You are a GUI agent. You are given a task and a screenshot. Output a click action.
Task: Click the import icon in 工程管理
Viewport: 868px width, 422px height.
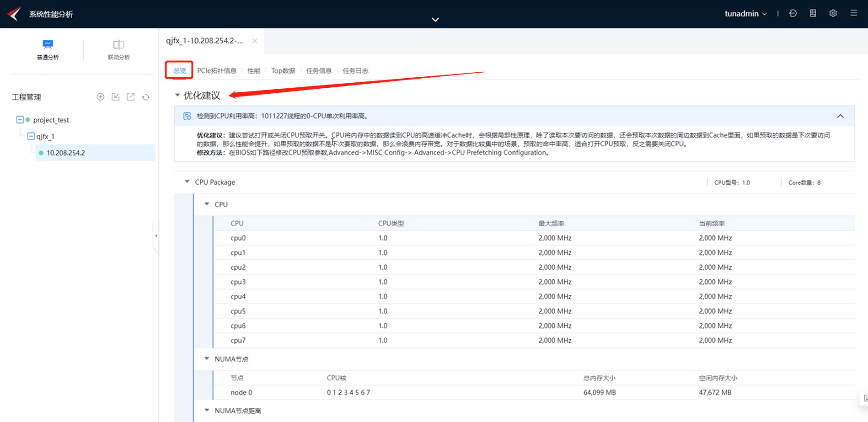116,97
